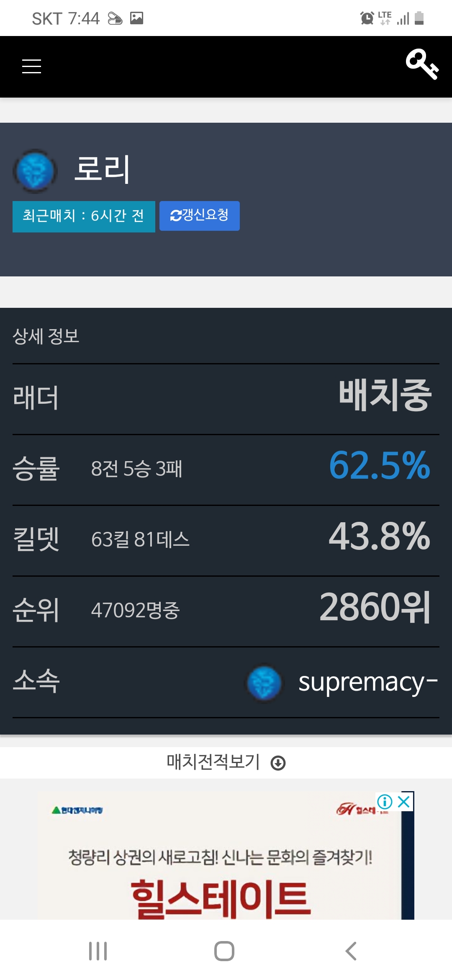Select the 래더 배치중 row
Screen dimensions: 452x980
click(226, 399)
